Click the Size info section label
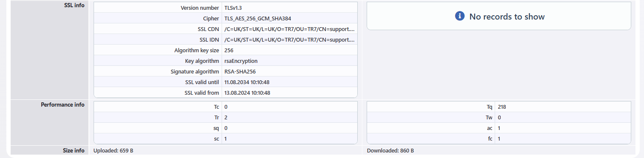This screenshot has height=158, width=644. point(74,150)
